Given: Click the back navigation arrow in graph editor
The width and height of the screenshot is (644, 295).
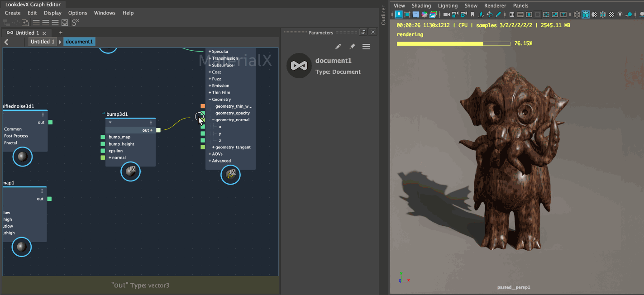Looking at the screenshot, I should point(6,41).
